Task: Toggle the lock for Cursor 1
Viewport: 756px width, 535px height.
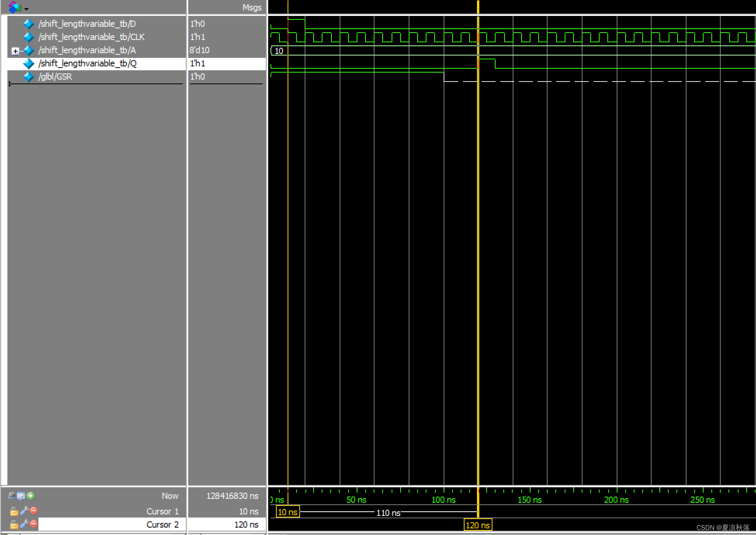Action: pyautogui.click(x=14, y=511)
